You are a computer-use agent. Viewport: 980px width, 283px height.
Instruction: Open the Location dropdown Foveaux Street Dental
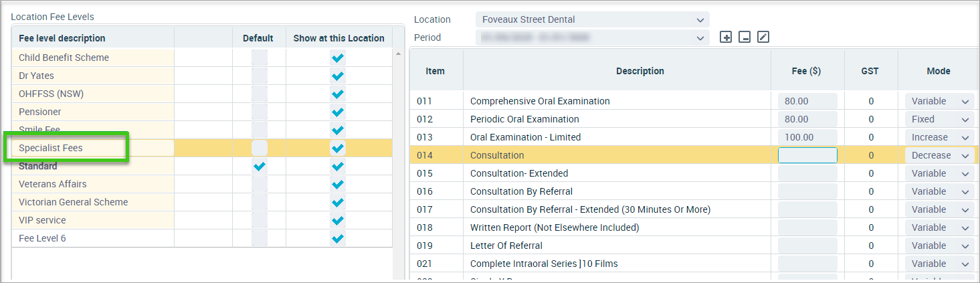click(592, 19)
